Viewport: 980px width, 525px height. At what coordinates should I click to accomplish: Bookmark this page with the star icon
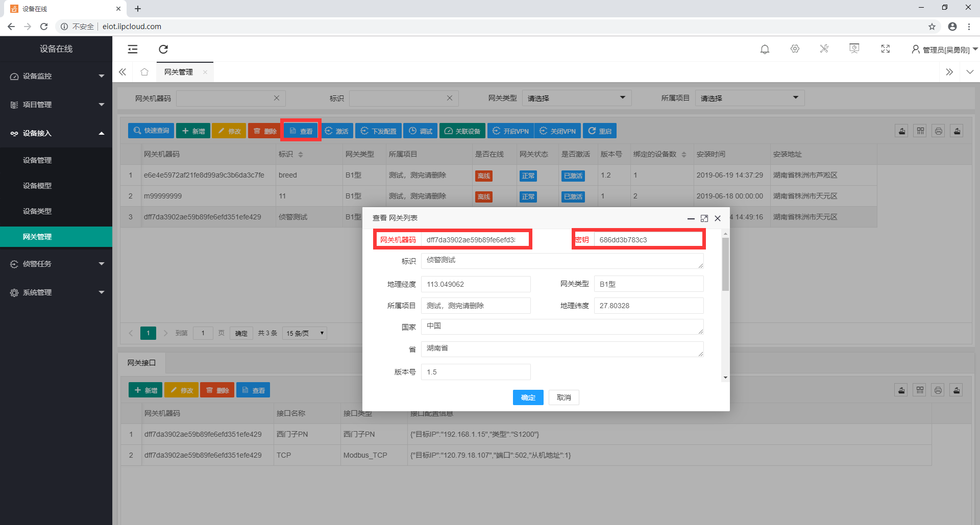(932, 27)
